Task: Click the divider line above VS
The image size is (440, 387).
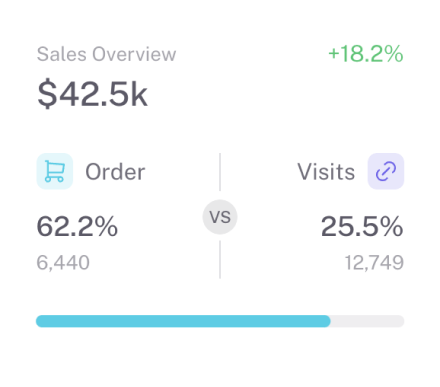Action: click(x=220, y=172)
